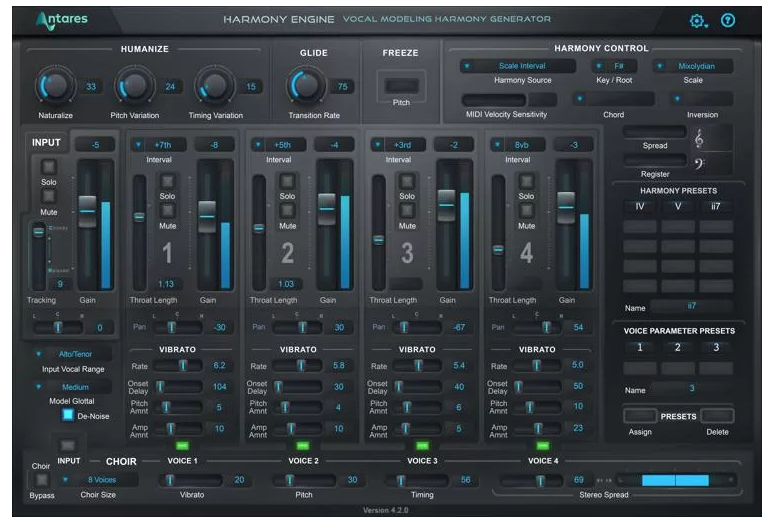The width and height of the screenshot is (775, 525).
Task: Select the treble clef register icon
Action: (x=698, y=139)
